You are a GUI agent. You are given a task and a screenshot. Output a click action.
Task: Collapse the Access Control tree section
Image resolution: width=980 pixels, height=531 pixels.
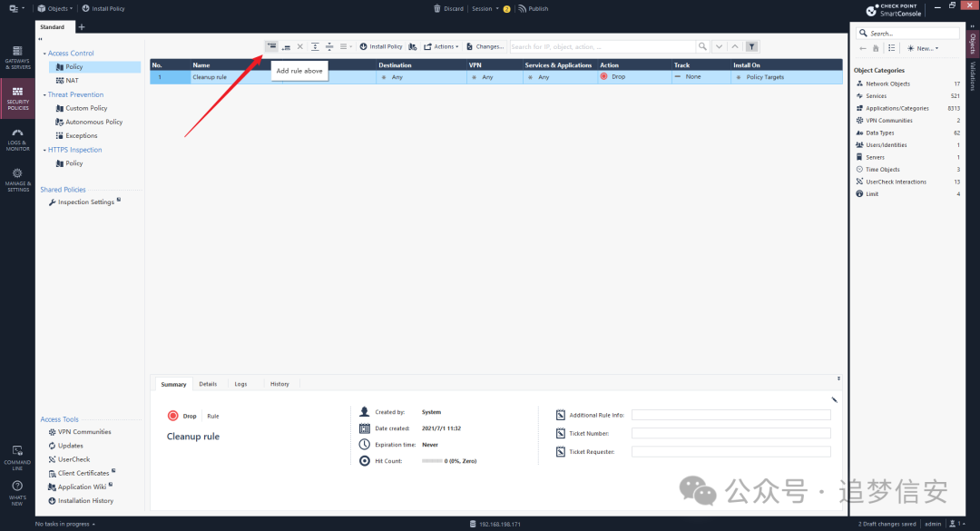point(44,54)
